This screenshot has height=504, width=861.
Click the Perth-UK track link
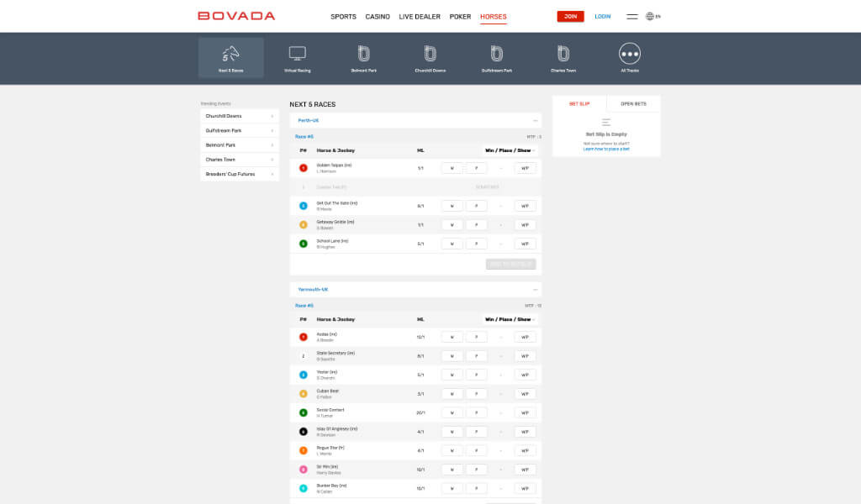pos(308,121)
